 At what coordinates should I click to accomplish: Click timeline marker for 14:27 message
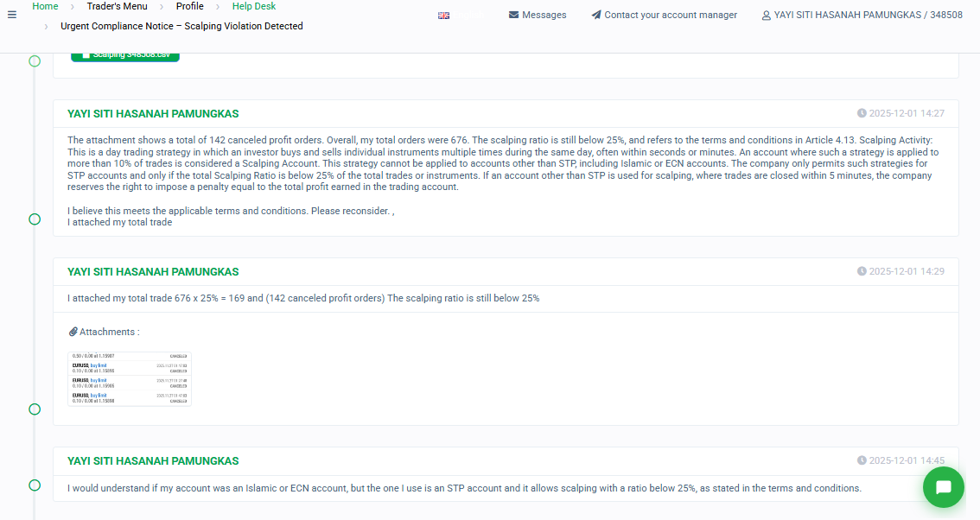[35, 219]
